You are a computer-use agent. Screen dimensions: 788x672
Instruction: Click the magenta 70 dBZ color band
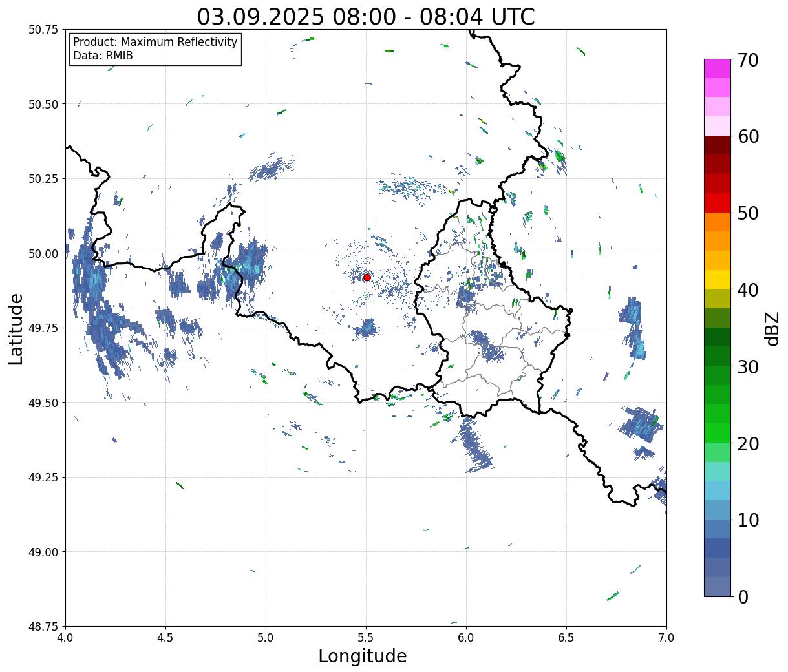pyautogui.click(x=718, y=68)
